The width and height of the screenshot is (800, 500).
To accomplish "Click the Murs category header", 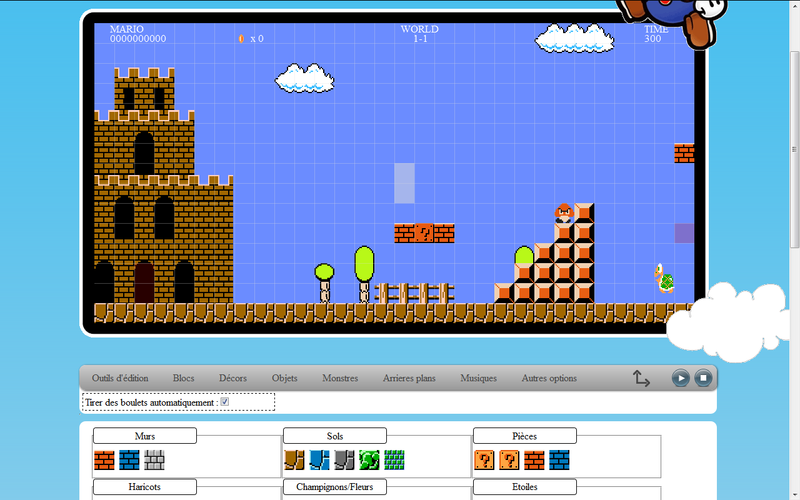I will pos(145,436).
